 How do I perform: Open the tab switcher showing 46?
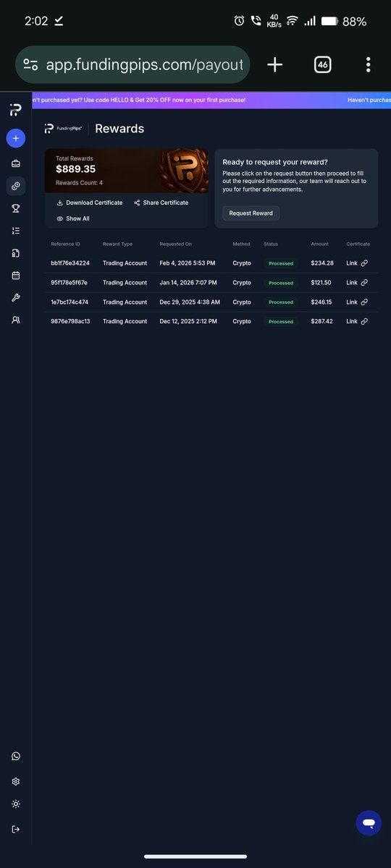(322, 65)
